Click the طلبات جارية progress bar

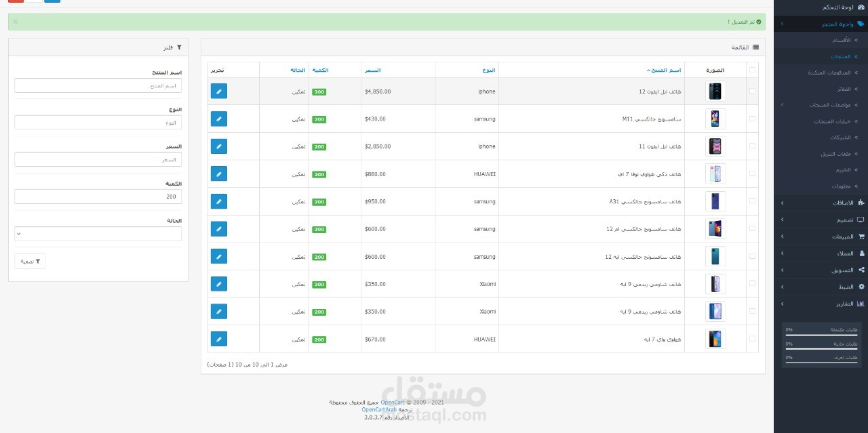tap(822, 349)
